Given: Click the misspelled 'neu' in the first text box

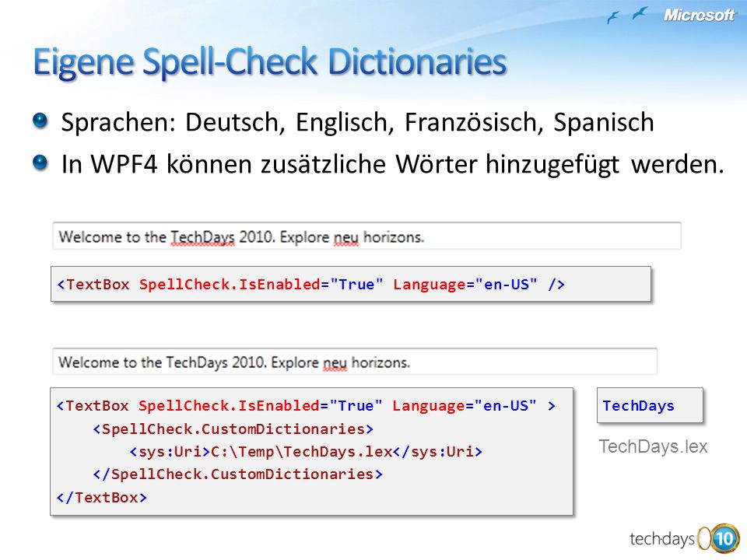Looking at the screenshot, I should coord(345,237).
